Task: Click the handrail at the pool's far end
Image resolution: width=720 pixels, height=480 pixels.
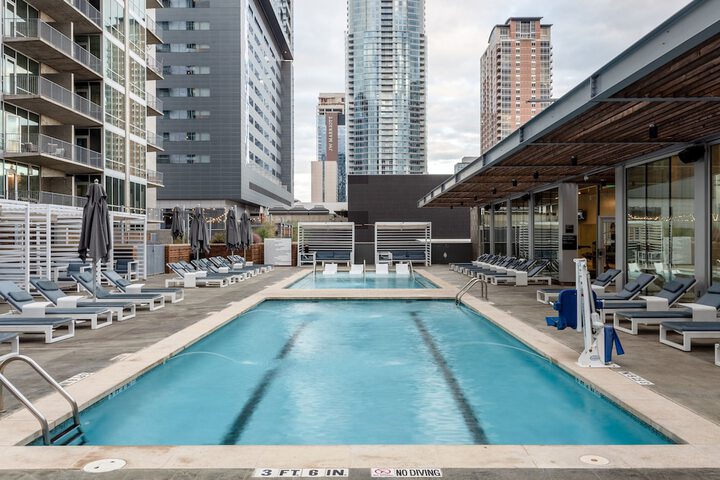Action: click(471, 289)
